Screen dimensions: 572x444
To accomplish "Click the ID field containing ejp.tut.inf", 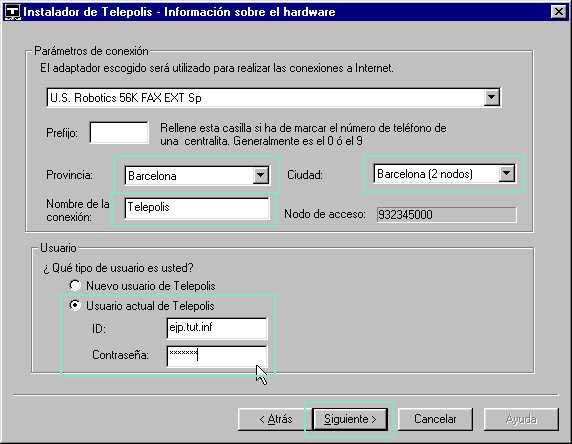I will point(217,328).
